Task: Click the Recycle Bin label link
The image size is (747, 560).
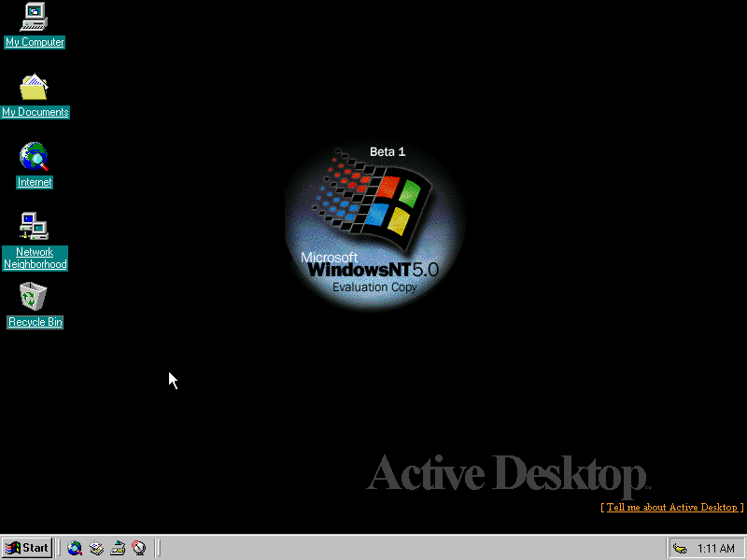Action: click(x=35, y=322)
